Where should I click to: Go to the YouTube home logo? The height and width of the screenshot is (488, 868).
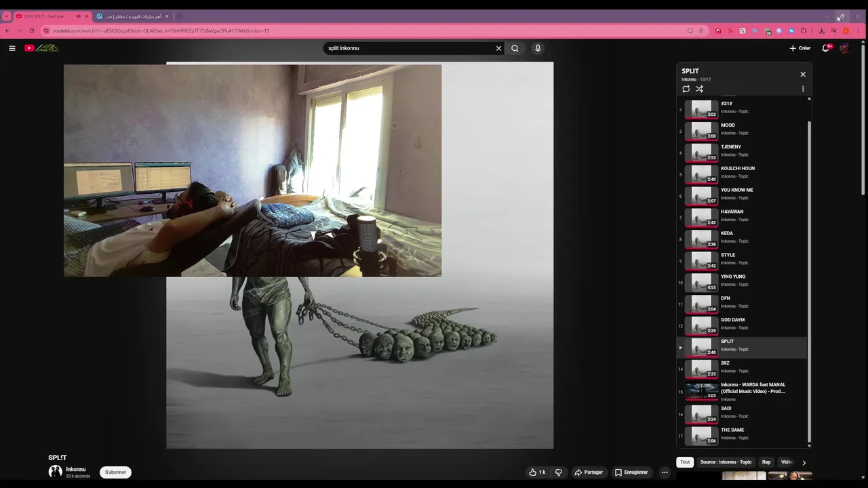[41, 48]
